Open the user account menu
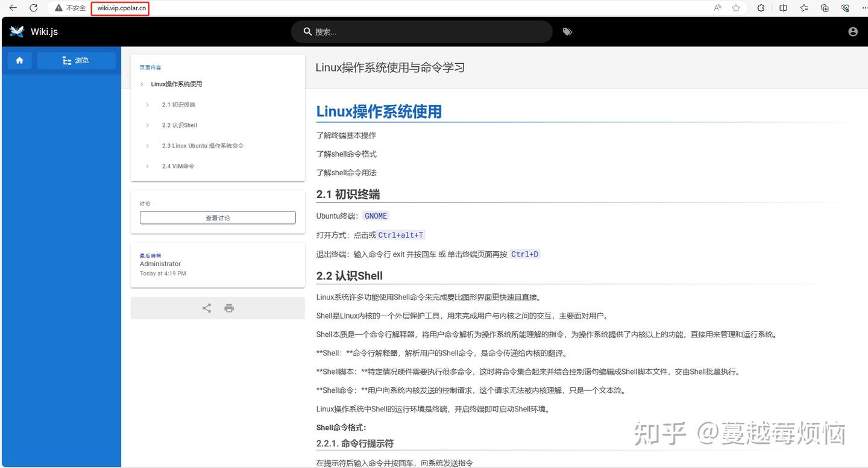The width and height of the screenshot is (868, 468). [x=853, y=31]
